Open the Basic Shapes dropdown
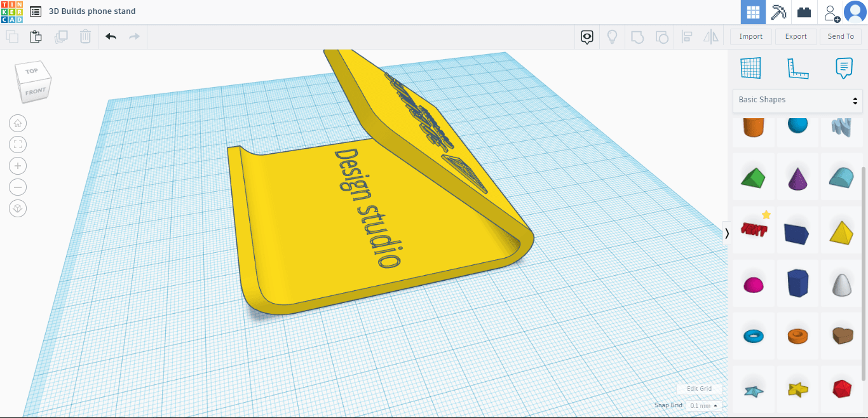This screenshot has width=868, height=418. [797, 100]
